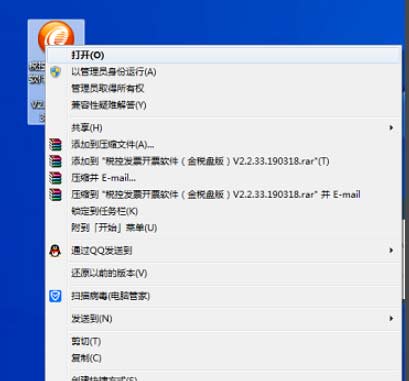Open the 共享(H) submenu

[x=224, y=128]
